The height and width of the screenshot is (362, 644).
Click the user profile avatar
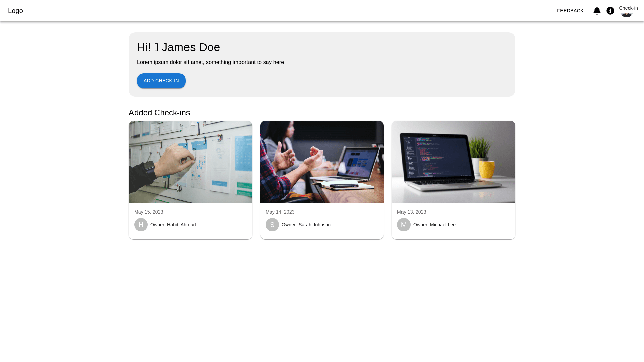click(x=626, y=14)
